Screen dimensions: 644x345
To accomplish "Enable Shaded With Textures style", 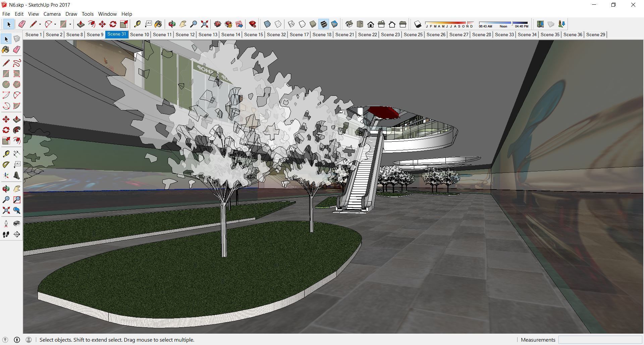I will 324,24.
